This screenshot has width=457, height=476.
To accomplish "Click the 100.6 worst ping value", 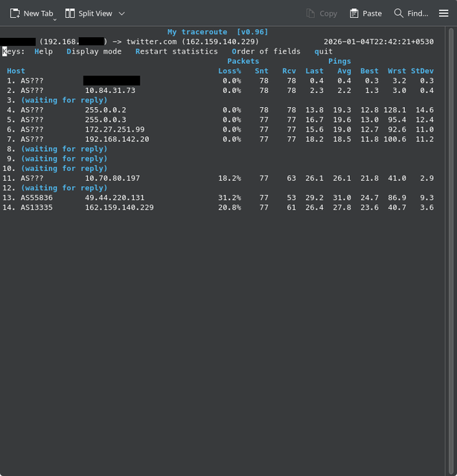I will [x=394, y=139].
